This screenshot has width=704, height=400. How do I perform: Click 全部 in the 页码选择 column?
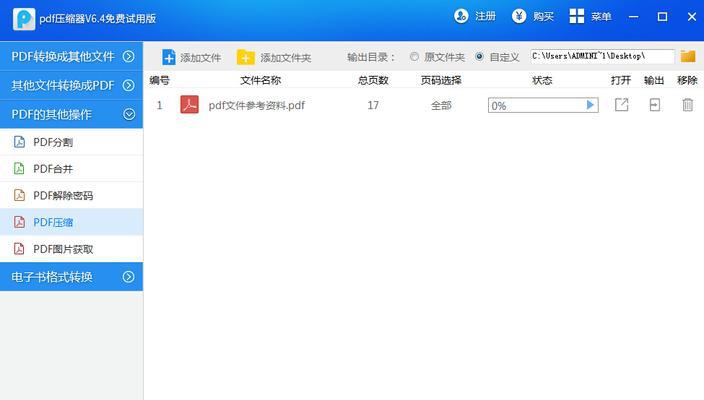pyautogui.click(x=441, y=105)
